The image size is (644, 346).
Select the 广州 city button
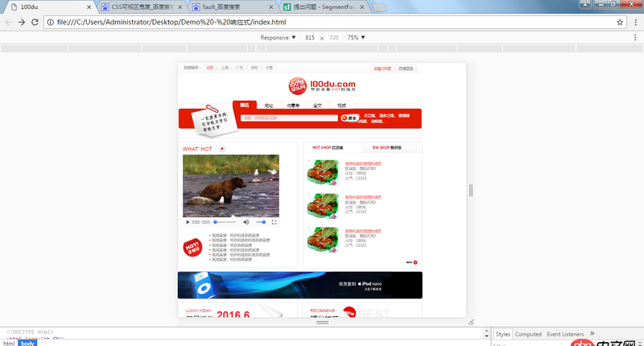[239, 68]
